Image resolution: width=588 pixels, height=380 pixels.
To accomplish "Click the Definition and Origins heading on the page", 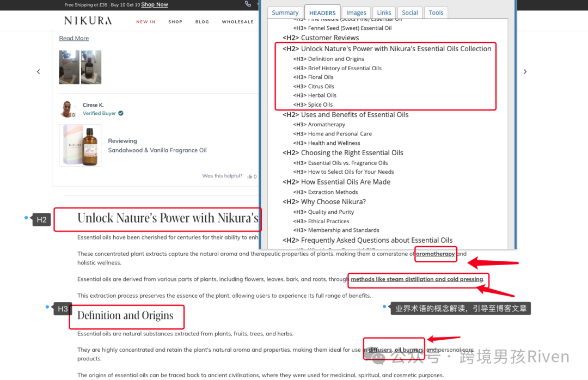I will point(125,315).
